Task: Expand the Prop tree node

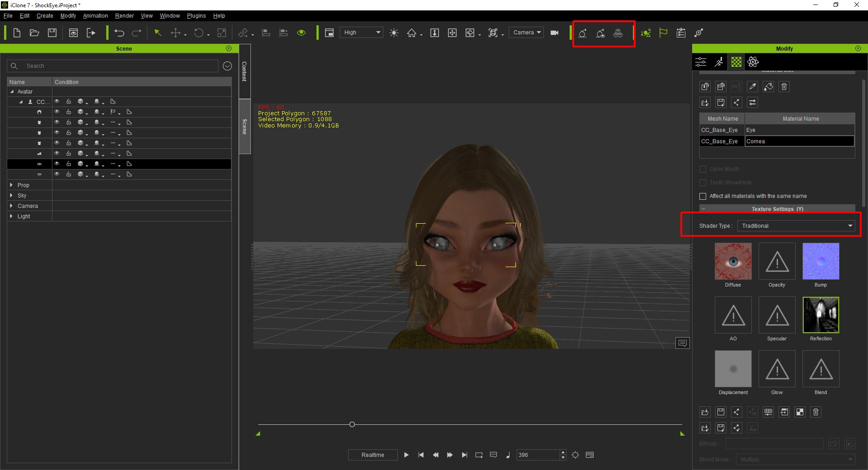Action: (11, 185)
